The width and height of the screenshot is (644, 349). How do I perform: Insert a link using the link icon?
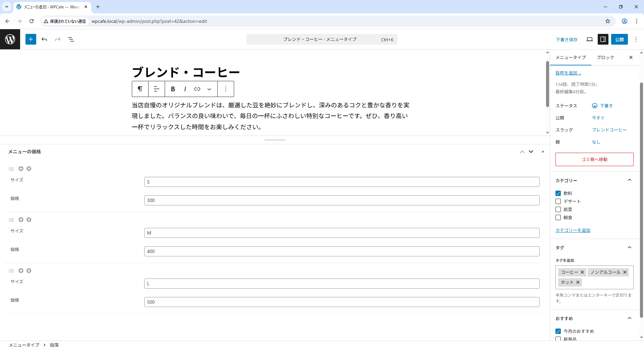point(197,89)
